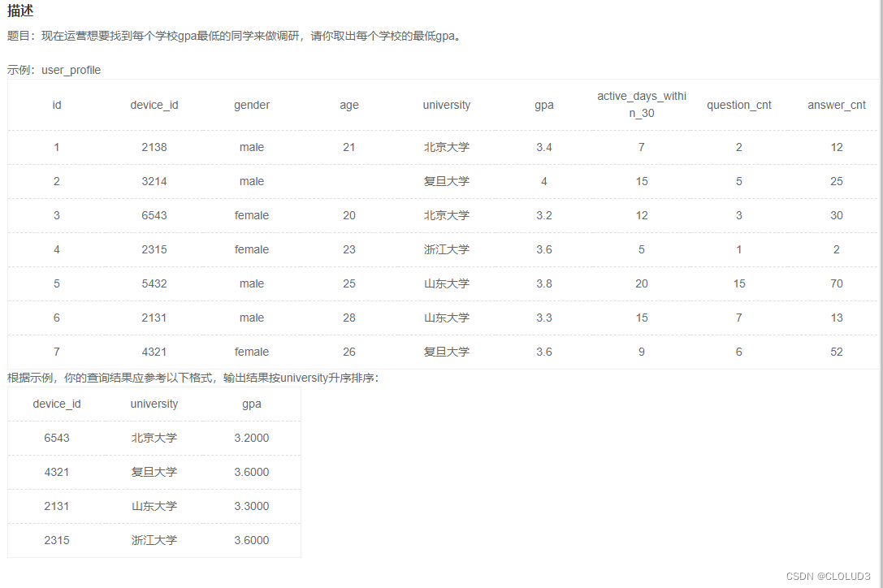This screenshot has height=588, width=883.
Task: Select the 'question_cnt' column header
Action: 739,106
